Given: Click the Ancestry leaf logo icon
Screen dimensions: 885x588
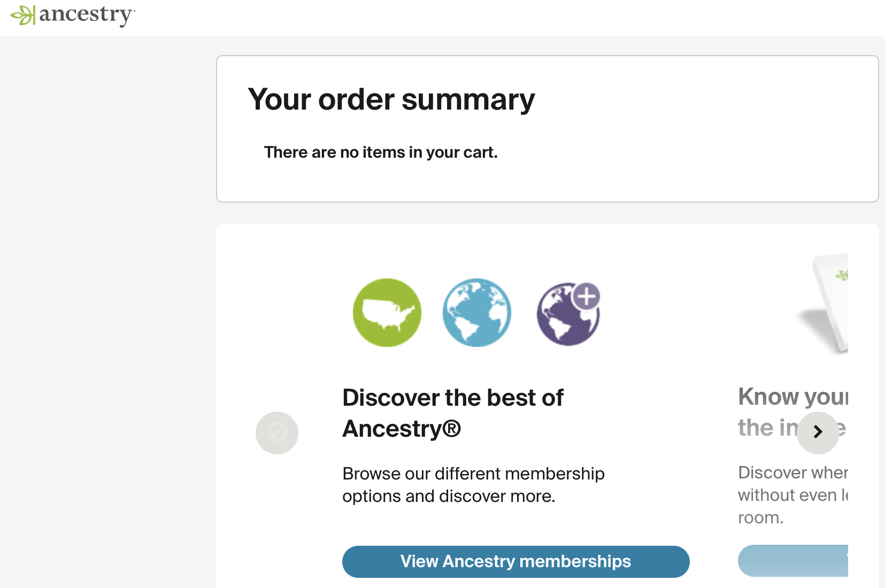Looking at the screenshot, I should click(23, 15).
